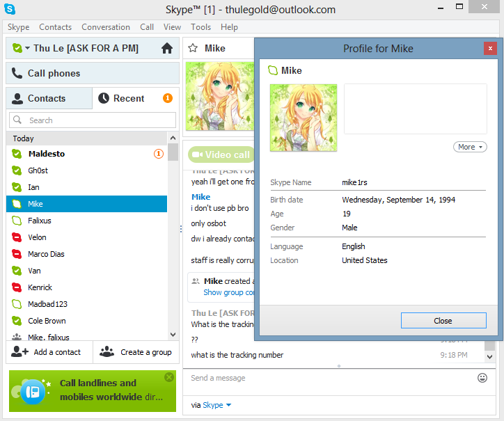Viewport: 504px width, 421px height.
Task: Click the phone icon in Call phones
Action: pyautogui.click(x=17, y=73)
